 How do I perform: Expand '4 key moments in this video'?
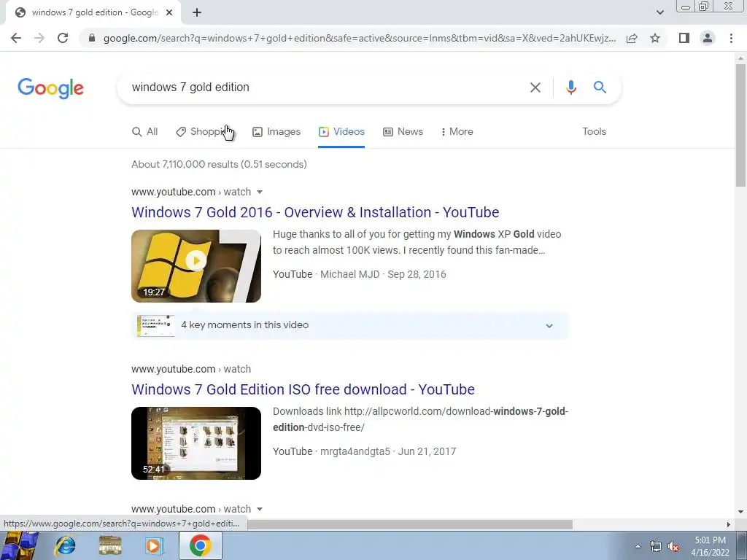[x=349, y=325]
